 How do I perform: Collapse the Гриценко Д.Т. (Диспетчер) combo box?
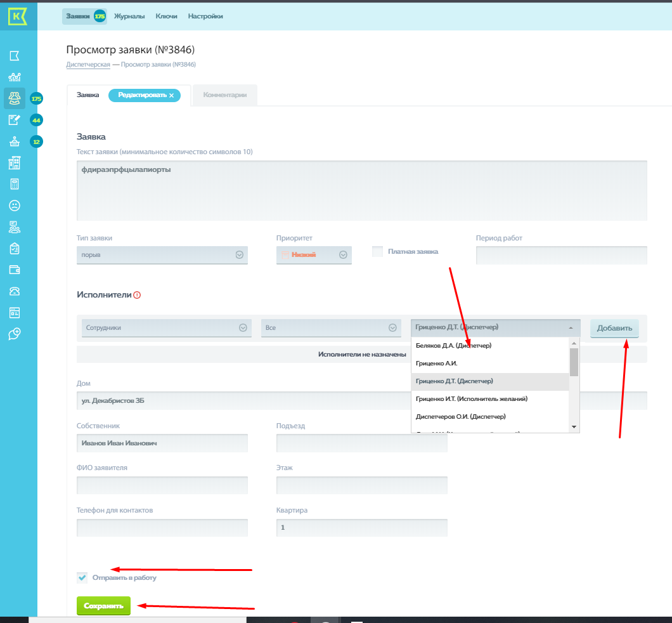[x=495, y=327]
